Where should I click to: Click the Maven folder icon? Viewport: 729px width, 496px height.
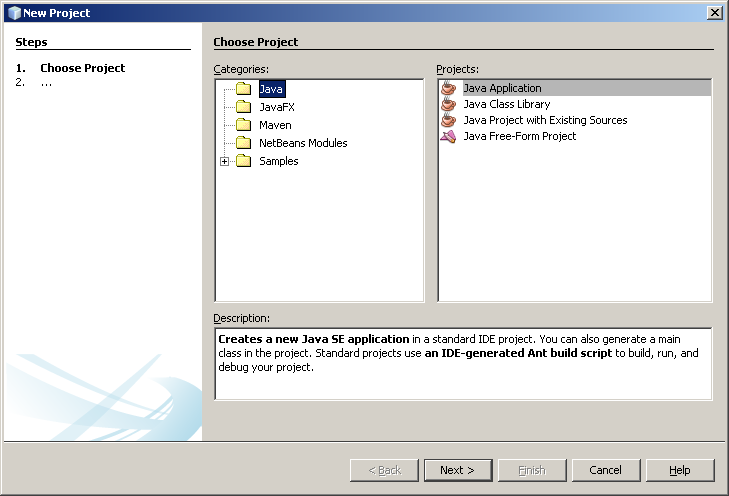pos(243,125)
